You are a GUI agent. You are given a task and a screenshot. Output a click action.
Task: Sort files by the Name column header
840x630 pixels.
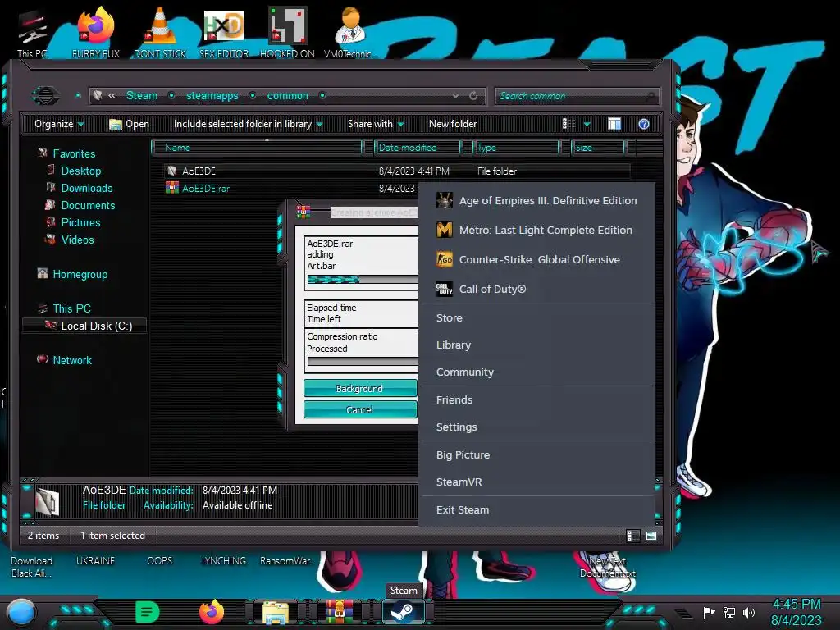257,148
